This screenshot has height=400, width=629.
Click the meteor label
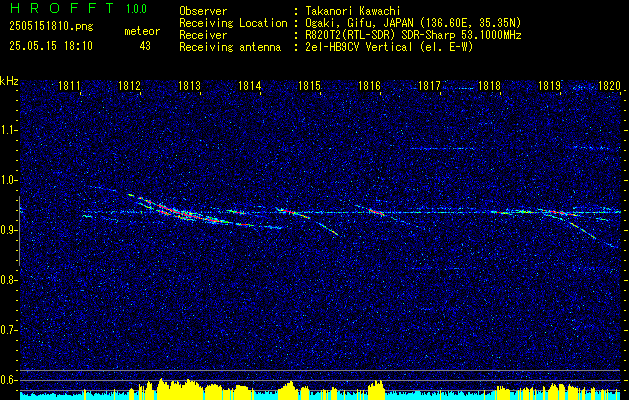click(x=142, y=31)
